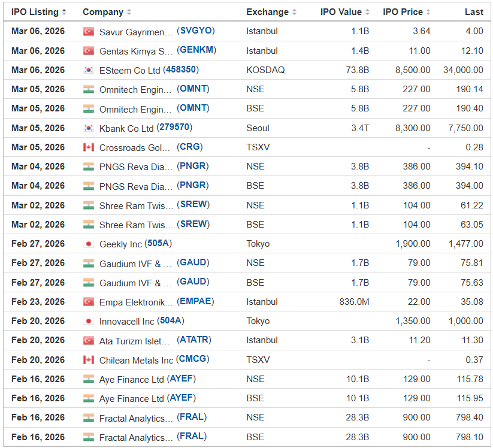
Task: Click IPO price 1,350.00 for Innovacell
Action: (413, 321)
